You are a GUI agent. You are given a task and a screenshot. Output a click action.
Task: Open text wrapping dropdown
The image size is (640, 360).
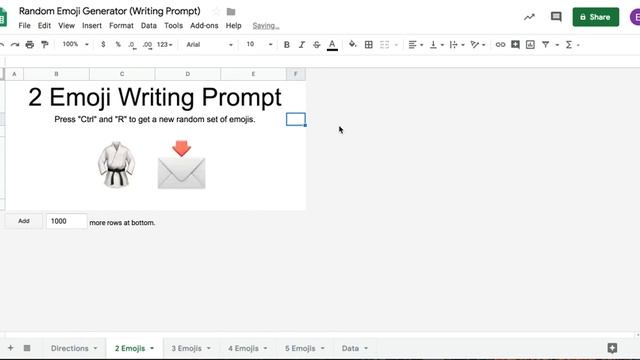457,44
